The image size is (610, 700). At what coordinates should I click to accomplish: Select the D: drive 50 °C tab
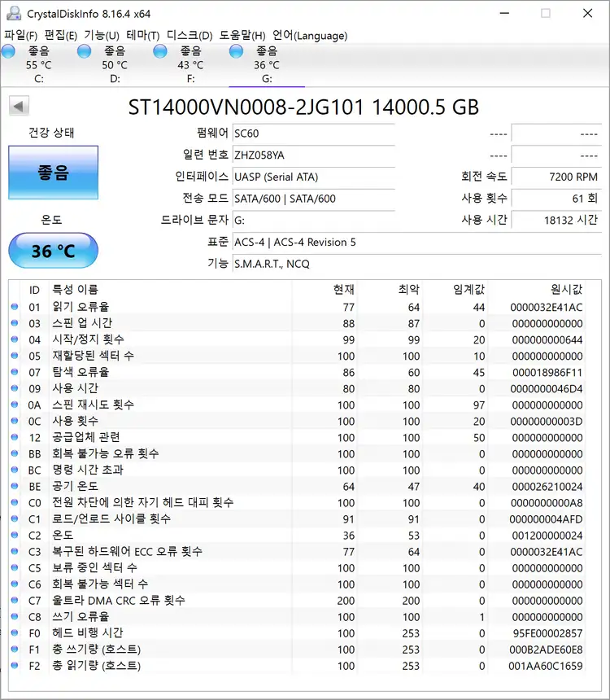(x=114, y=64)
